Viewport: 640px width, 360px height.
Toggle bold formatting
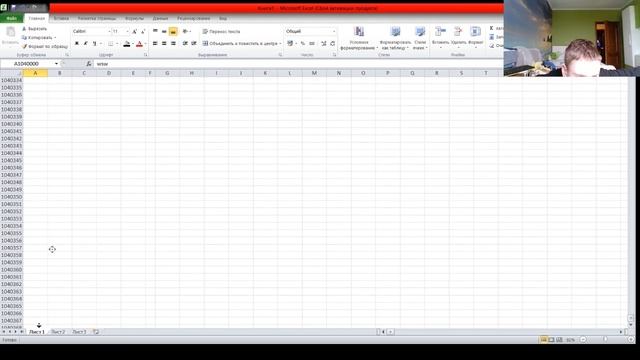click(x=76, y=44)
